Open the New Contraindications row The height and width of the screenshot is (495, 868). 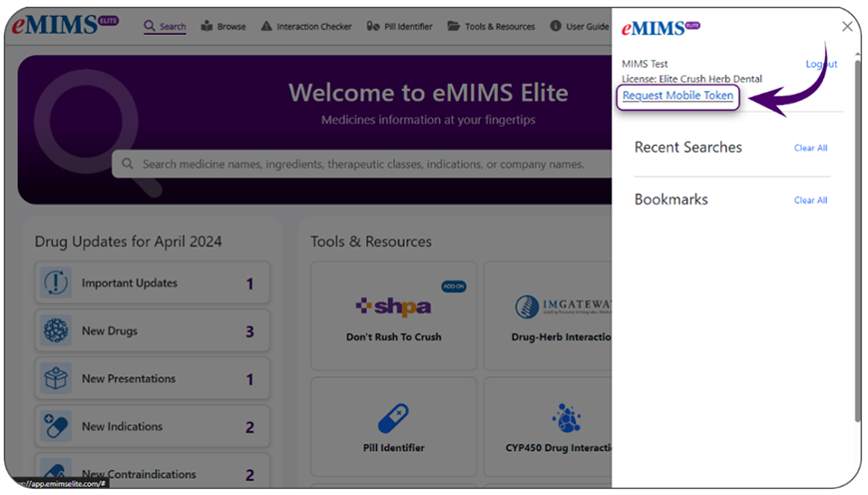coord(153,471)
